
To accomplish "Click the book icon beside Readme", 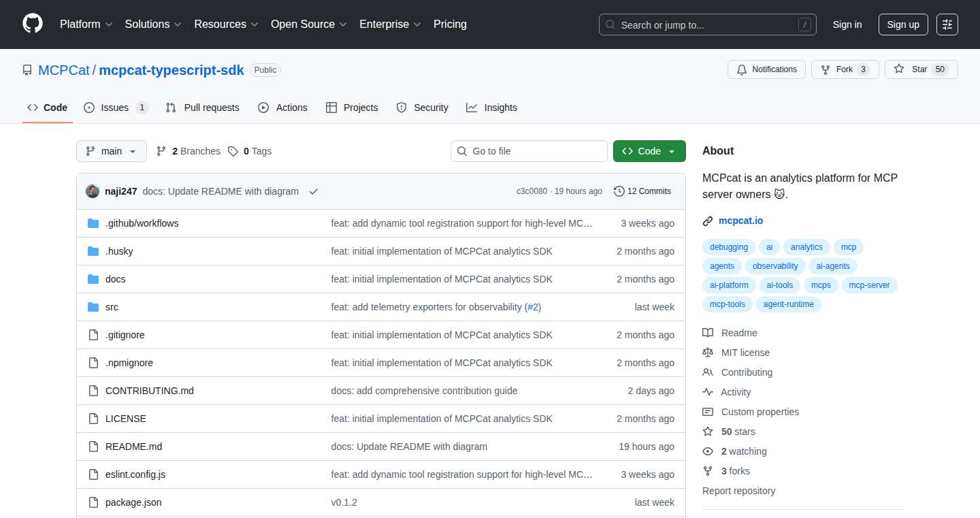I will [x=708, y=333].
